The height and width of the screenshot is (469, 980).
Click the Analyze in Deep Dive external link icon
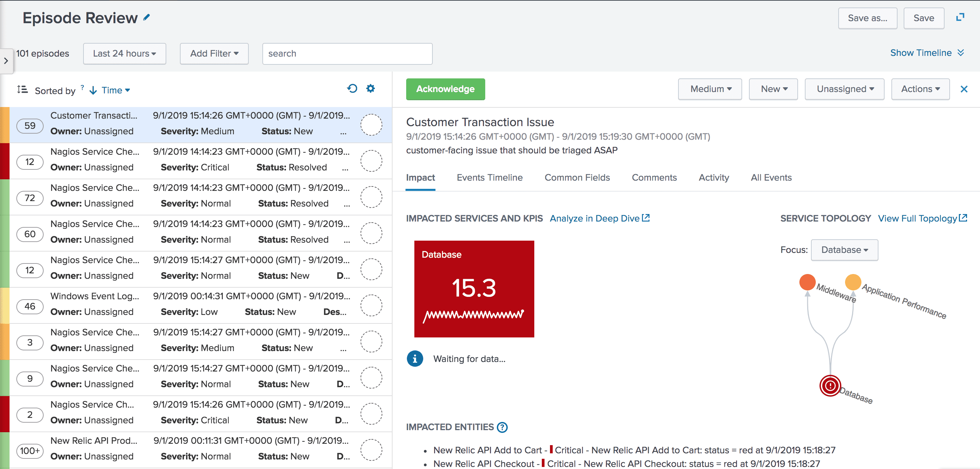pyautogui.click(x=646, y=218)
